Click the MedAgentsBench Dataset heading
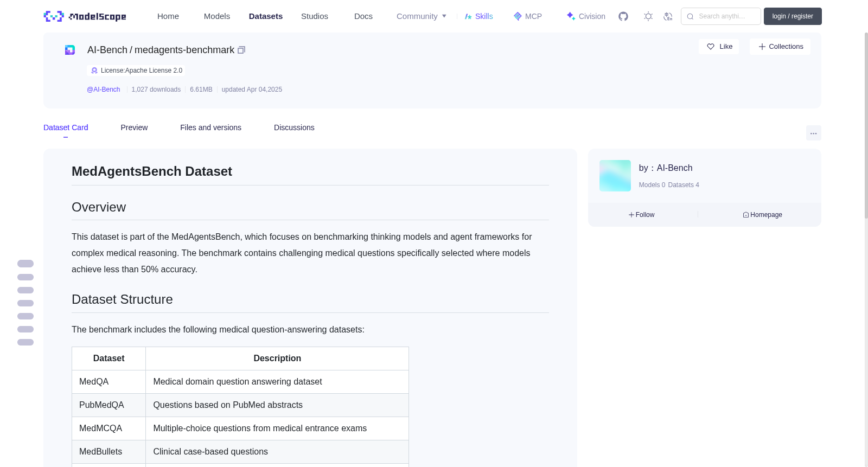The height and width of the screenshot is (467, 868). click(152, 171)
